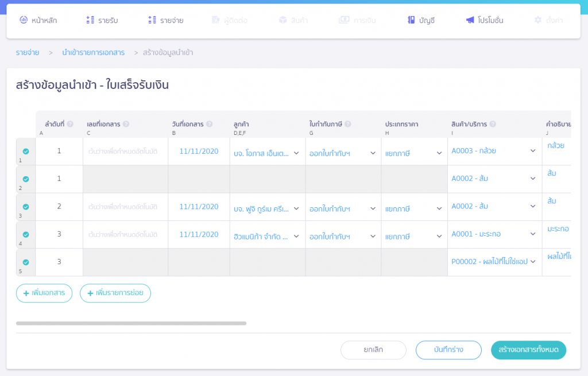Click help icon beside สินค้า/บริการ header
The height and width of the screenshot is (376, 588).
pos(493,124)
